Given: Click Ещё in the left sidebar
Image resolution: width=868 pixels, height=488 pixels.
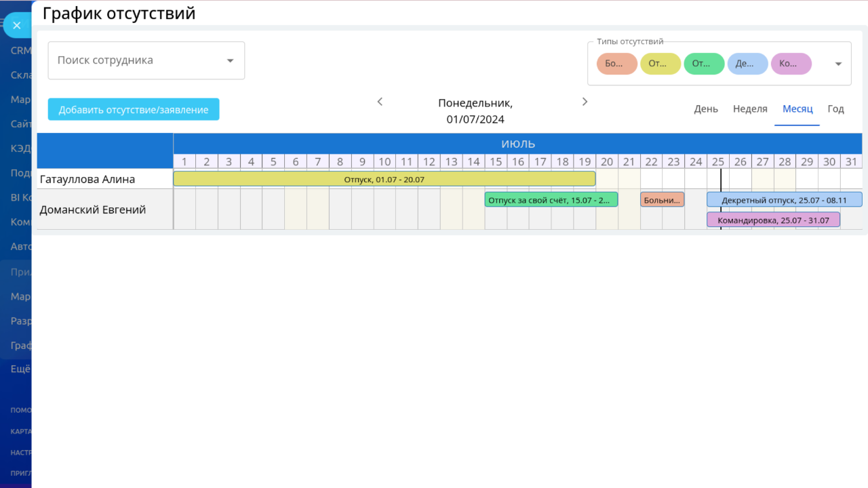Looking at the screenshot, I should click(x=21, y=369).
